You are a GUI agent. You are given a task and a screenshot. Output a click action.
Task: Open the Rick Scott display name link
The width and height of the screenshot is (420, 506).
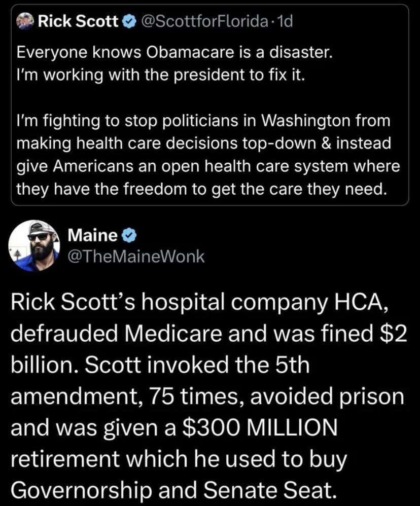(79, 22)
